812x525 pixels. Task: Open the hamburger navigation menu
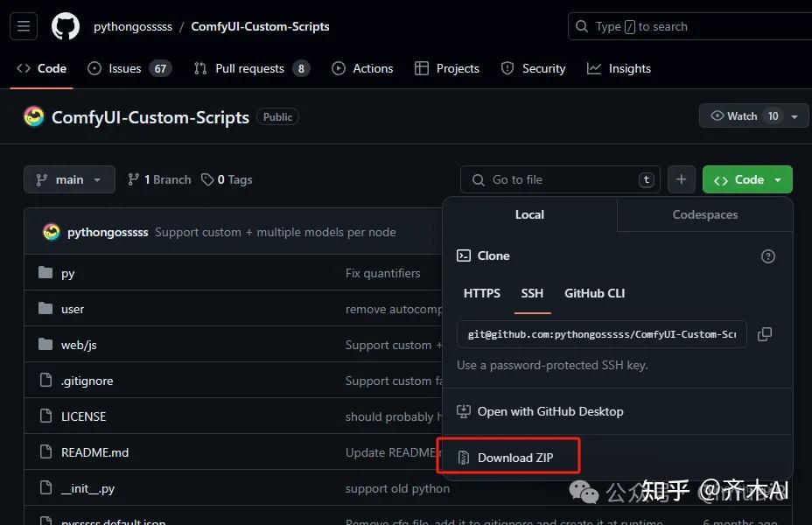pyautogui.click(x=24, y=26)
